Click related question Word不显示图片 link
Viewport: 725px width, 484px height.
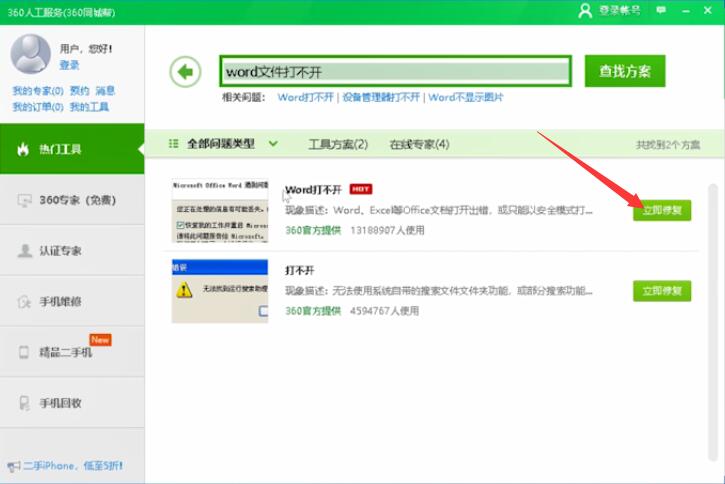point(466,97)
